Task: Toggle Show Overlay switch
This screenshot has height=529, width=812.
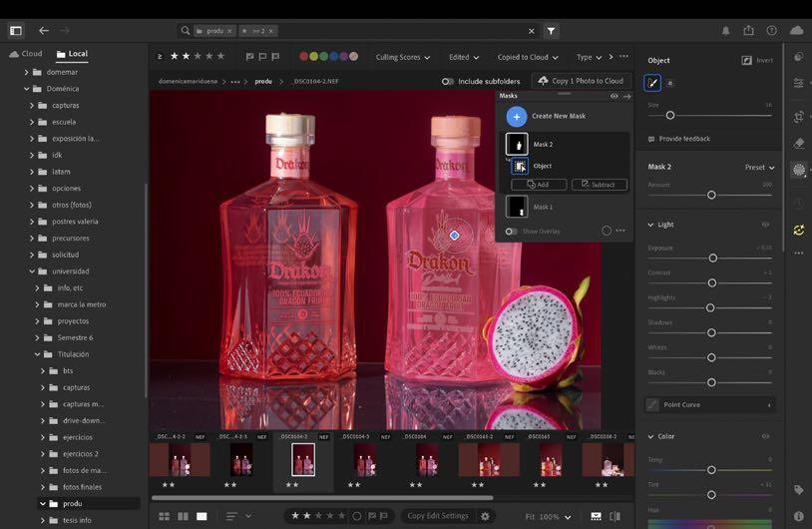Action: tap(511, 232)
